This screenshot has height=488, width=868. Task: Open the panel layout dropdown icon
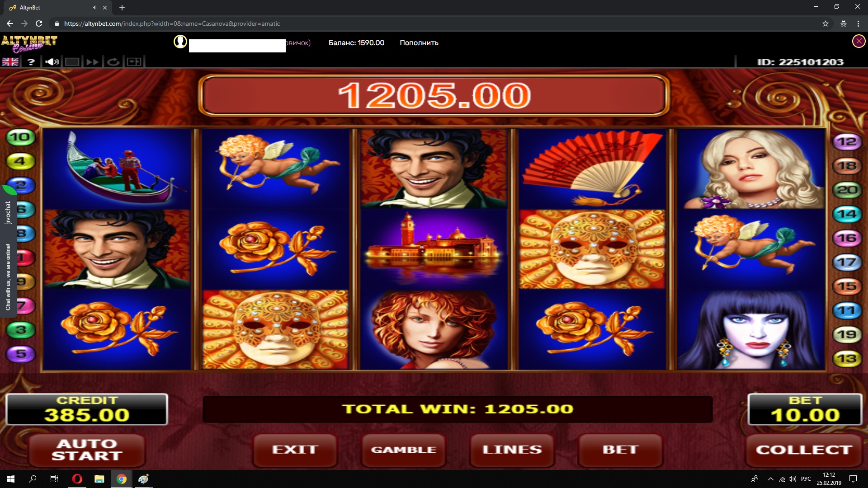[x=134, y=62]
